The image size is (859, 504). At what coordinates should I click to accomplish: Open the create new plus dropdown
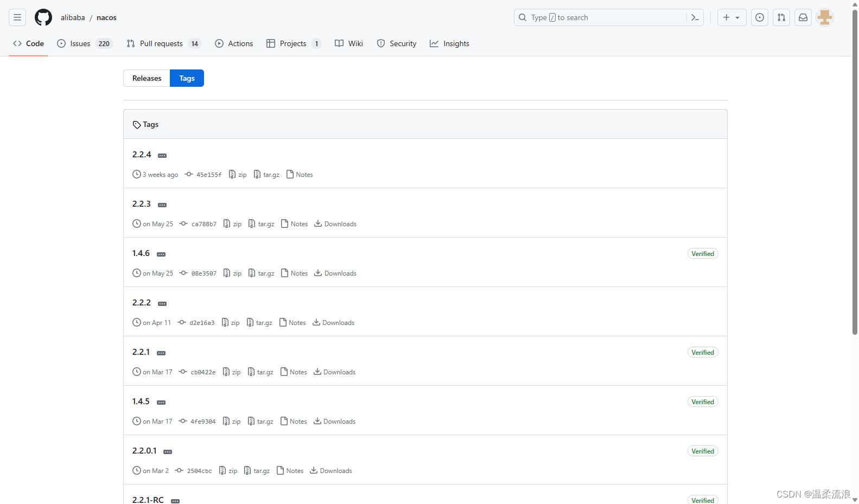click(731, 17)
